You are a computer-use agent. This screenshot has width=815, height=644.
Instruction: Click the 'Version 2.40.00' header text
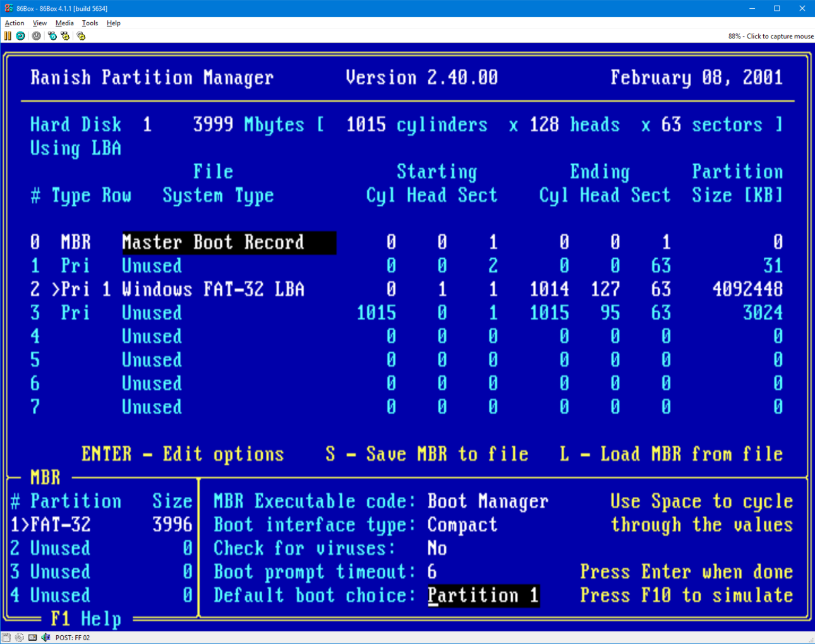[421, 78]
